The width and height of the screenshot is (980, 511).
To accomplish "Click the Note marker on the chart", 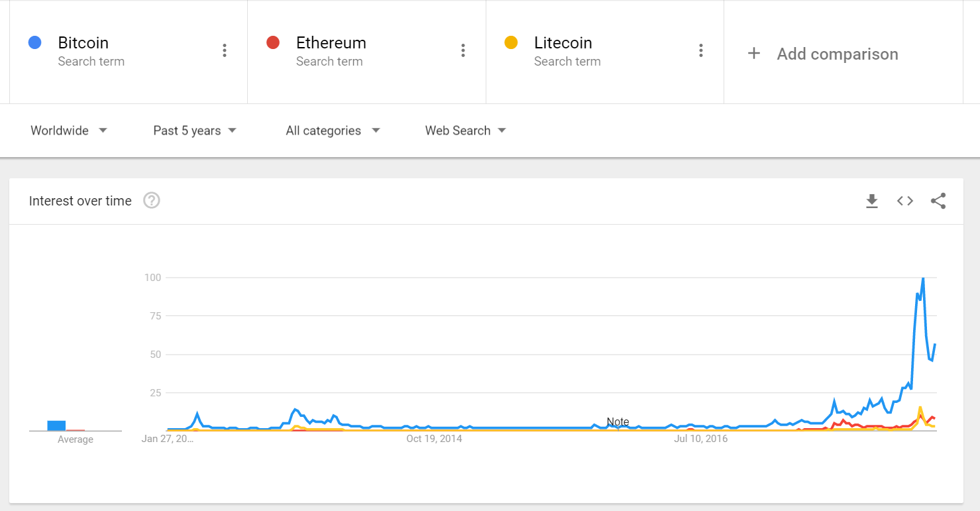I will click(x=618, y=422).
